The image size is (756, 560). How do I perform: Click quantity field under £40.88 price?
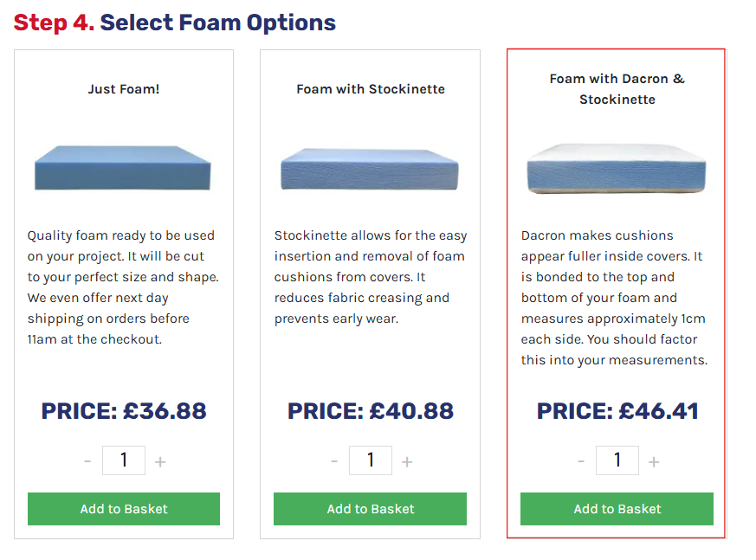371,460
